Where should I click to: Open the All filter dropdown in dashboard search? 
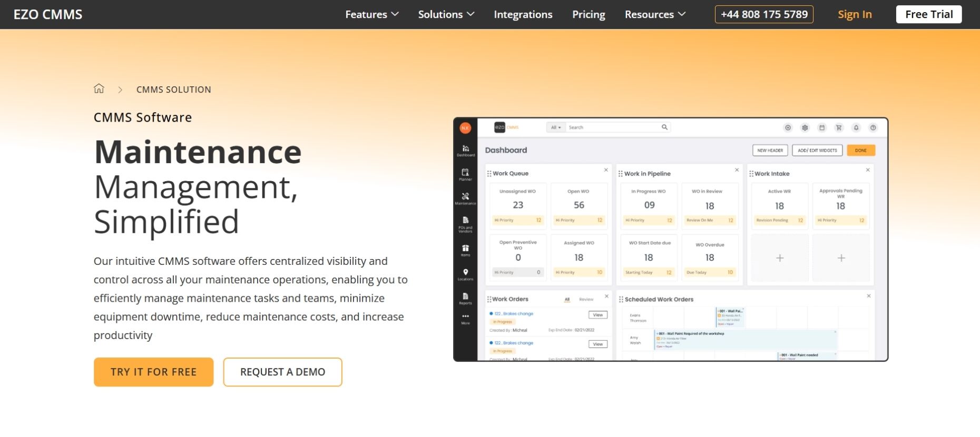[x=556, y=127]
